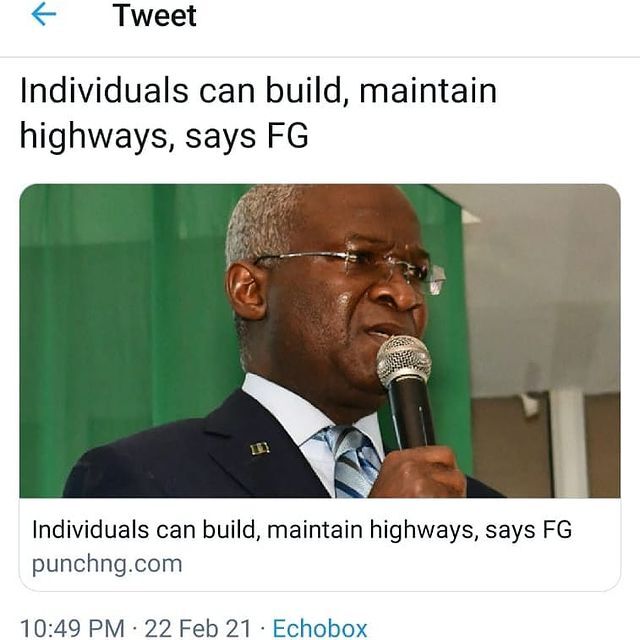Open the Echobox source link
The width and height of the screenshot is (640, 640).
pyautogui.click(x=320, y=628)
